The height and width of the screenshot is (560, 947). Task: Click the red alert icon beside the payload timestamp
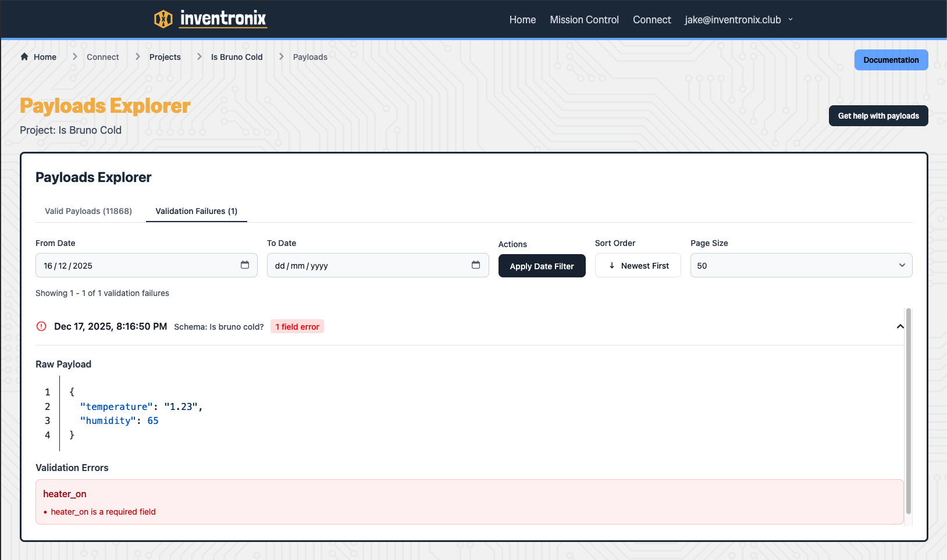41,326
